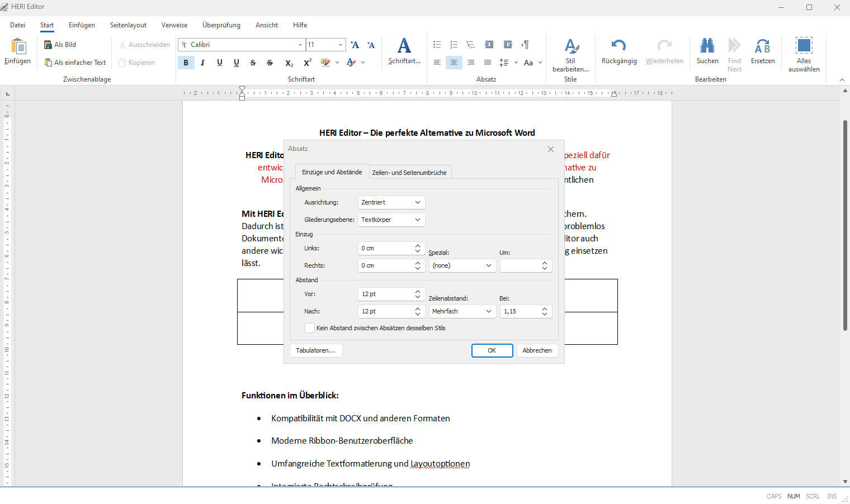Center-align the text
This screenshot has width=850, height=504.
click(x=454, y=63)
